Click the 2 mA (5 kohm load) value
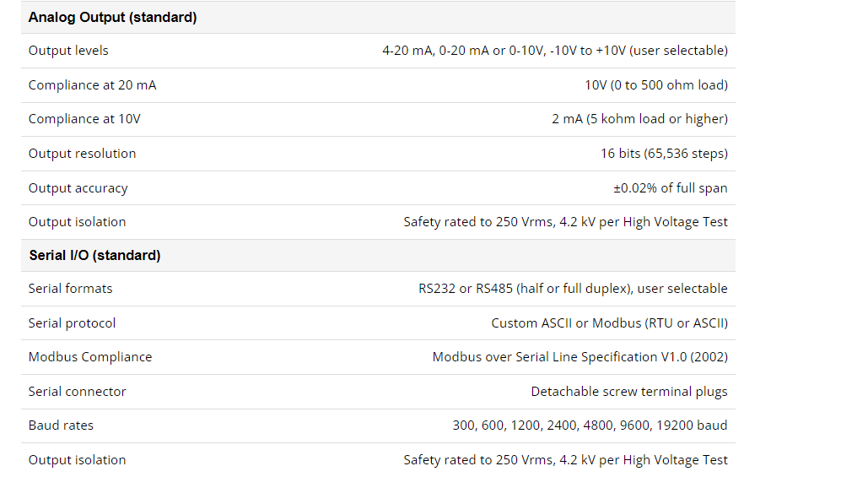The width and height of the screenshot is (868, 477). (639, 119)
